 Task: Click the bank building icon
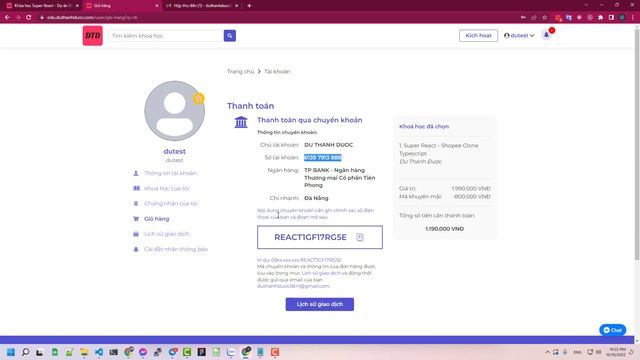click(241, 122)
